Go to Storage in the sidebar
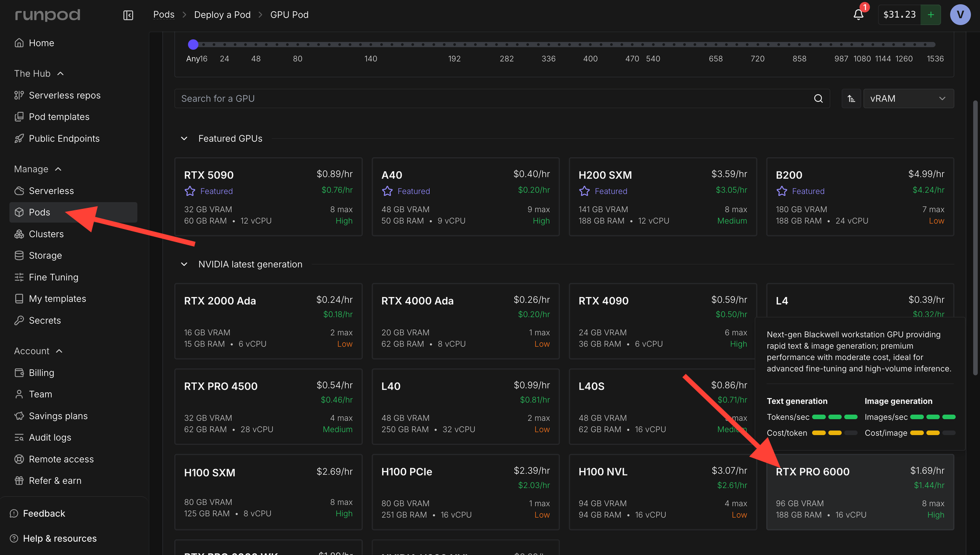This screenshot has width=980, height=555. pyautogui.click(x=45, y=255)
